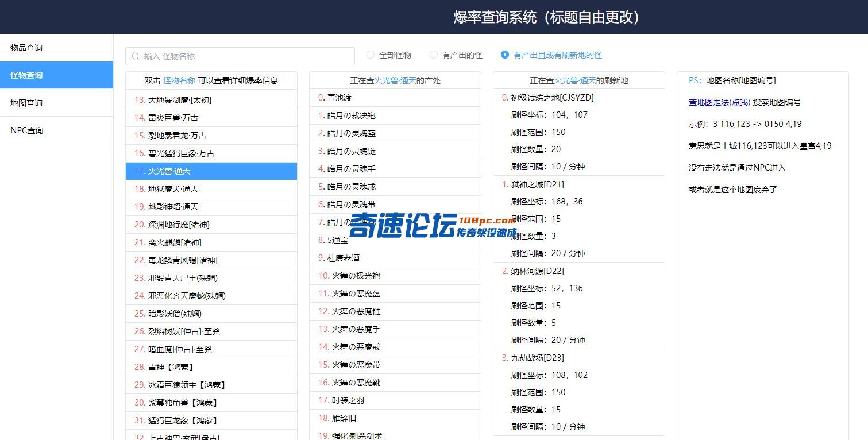Image resolution: width=868 pixels, height=440 pixels.
Task: Click spawn map 0. 初级试炼之地[CJSYZD]
Action: (x=548, y=98)
